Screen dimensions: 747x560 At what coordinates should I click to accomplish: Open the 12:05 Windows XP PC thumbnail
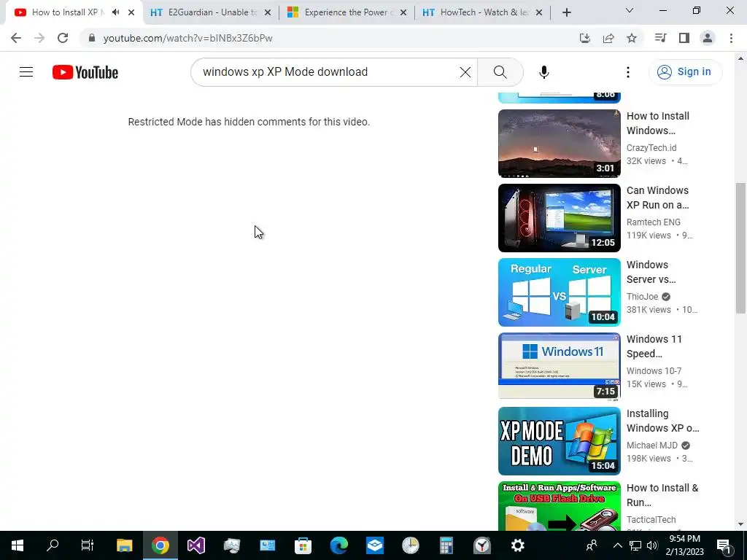[x=560, y=217]
